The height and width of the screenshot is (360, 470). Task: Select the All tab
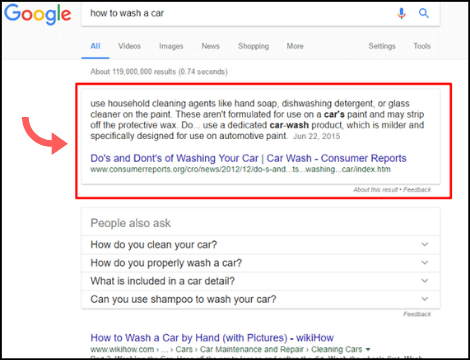point(95,46)
